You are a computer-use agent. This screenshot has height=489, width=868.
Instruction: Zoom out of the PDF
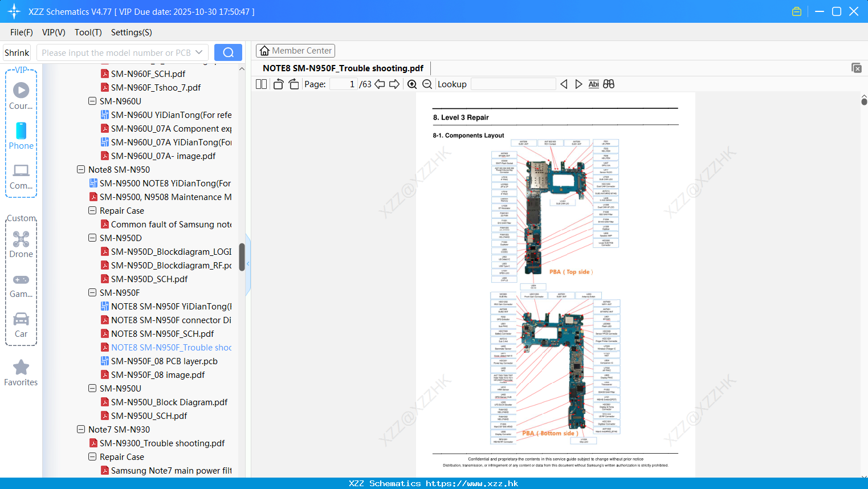click(x=427, y=84)
